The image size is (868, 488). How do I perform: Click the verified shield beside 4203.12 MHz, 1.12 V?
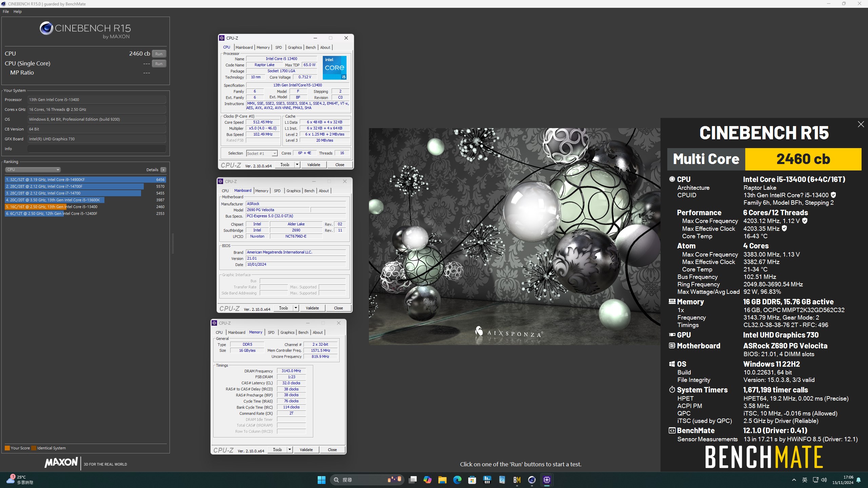point(805,221)
